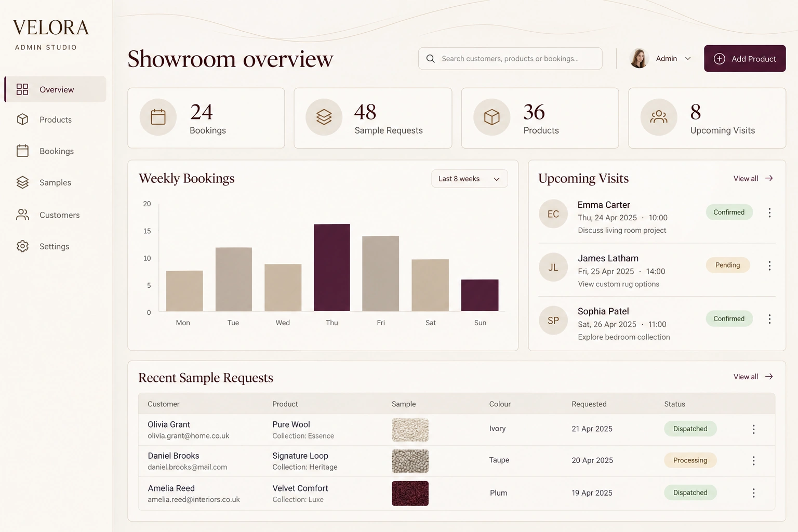Expand the Admin account dropdown chevron
Viewport: 798px width, 532px height.
click(x=688, y=59)
